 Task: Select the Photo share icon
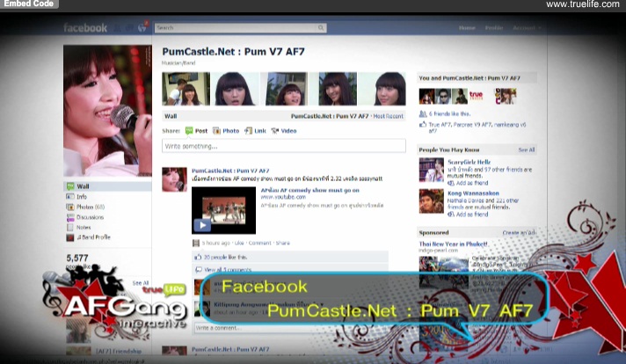(216, 130)
